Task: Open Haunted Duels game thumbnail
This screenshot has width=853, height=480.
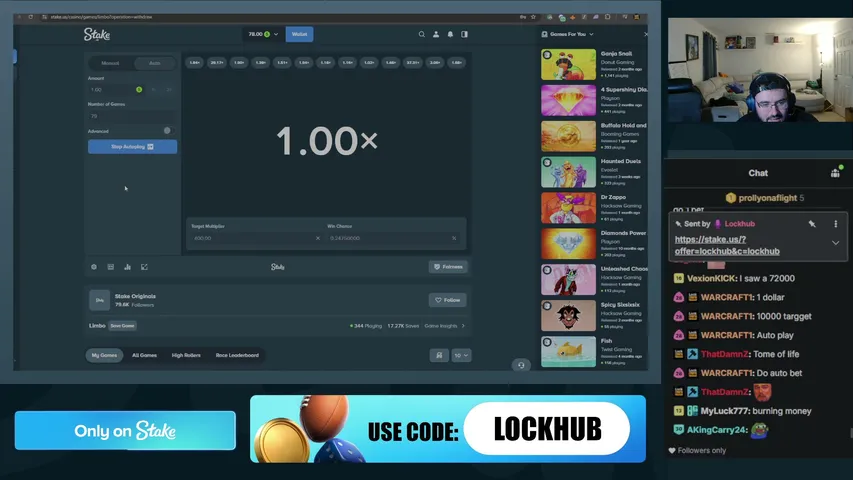Action: (x=568, y=172)
